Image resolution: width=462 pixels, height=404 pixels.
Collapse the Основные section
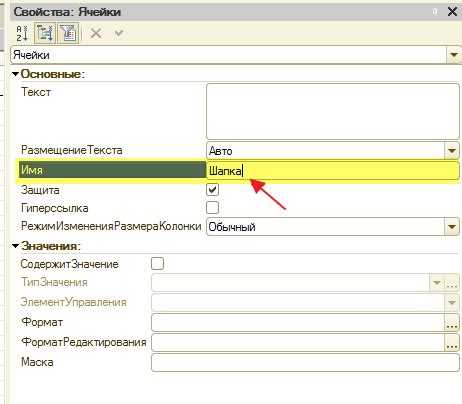[x=15, y=74]
